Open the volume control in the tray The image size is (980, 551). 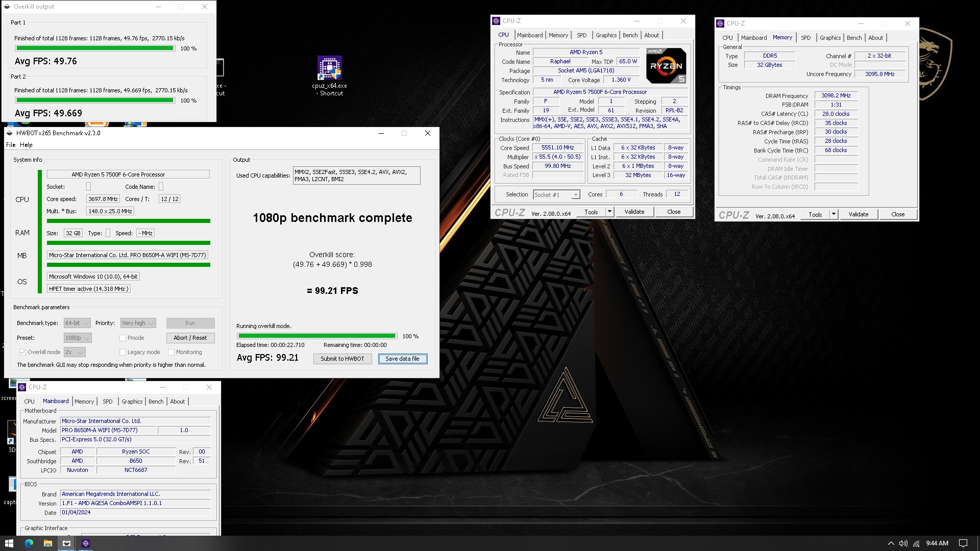(x=903, y=543)
